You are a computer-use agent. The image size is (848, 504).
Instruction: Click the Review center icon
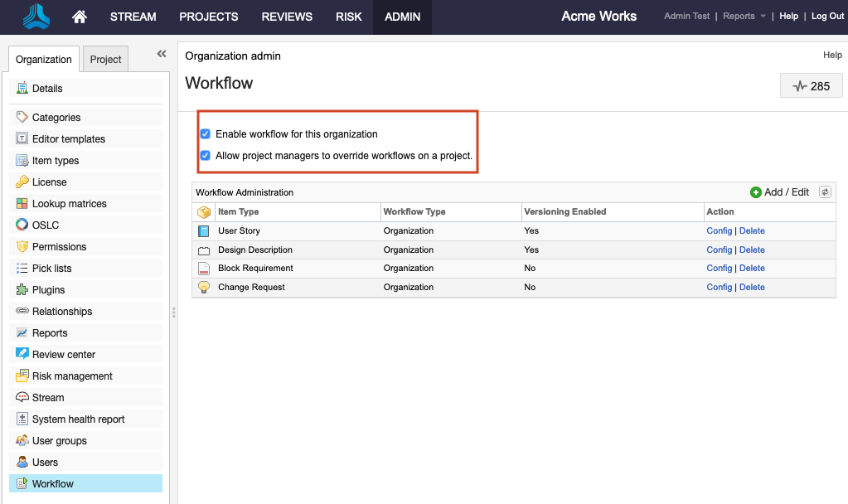pos(22,354)
